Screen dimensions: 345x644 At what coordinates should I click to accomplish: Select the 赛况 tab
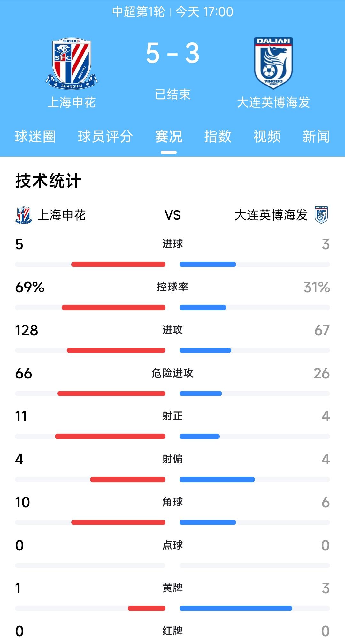tap(169, 137)
